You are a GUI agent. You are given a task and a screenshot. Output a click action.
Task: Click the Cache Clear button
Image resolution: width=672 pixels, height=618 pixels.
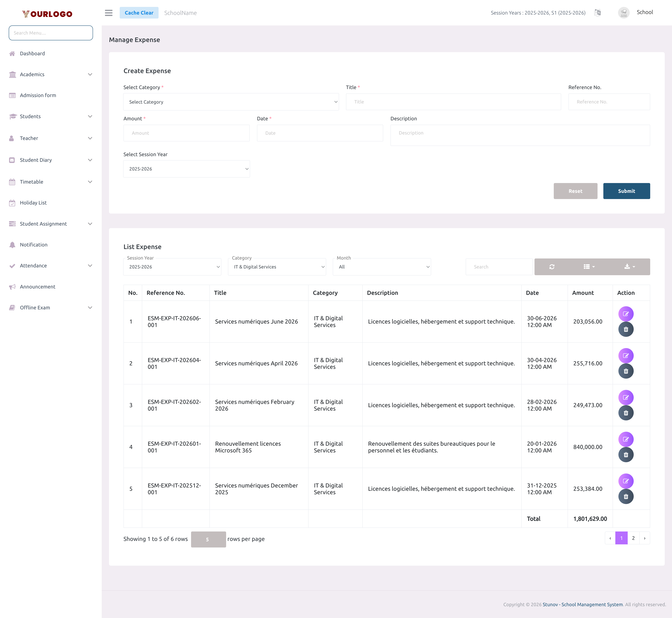click(x=139, y=12)
